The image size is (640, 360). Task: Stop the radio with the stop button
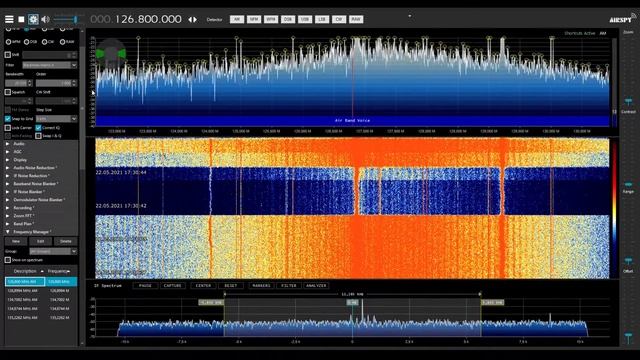pyautogui.click(x=21, y=19)
